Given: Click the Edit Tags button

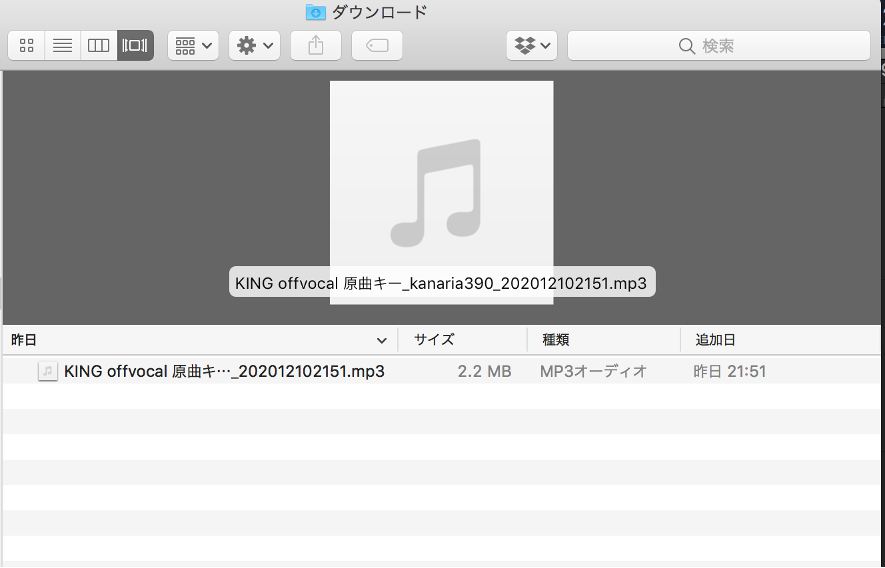Looking at the screenshot, I should click(x=377, y=45).
